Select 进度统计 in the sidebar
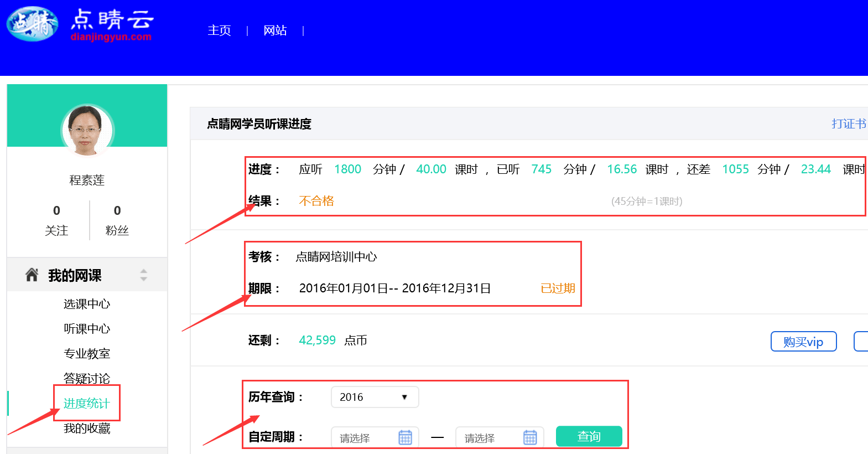This screenshot has width=868, height=454. tap(87, 404)
